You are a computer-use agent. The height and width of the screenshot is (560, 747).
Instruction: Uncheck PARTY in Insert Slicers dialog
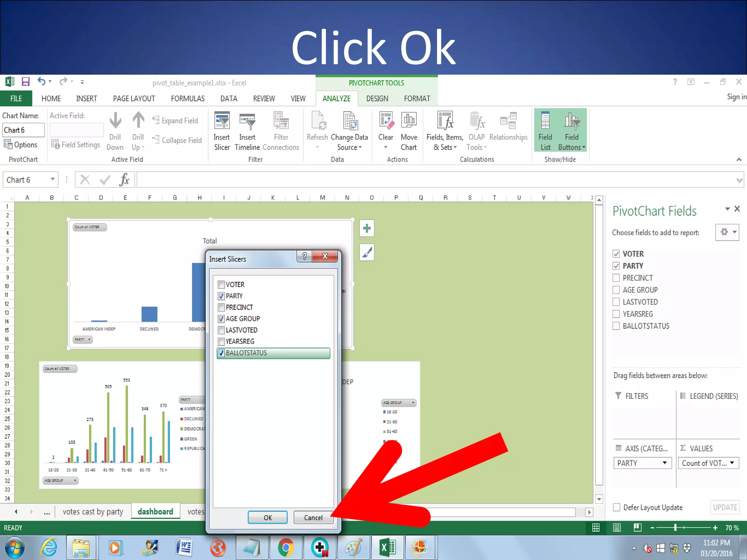[221, 296]
